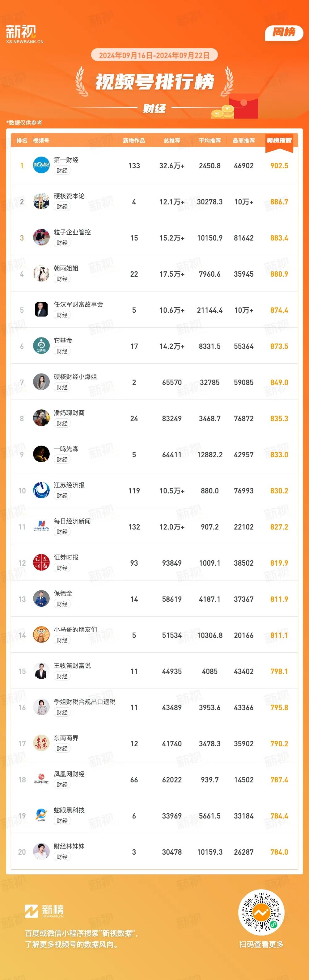Select the 季姐财税合规出口退税 channel name
Viewport: 309px width, 980px height.
tap(84, 702)
